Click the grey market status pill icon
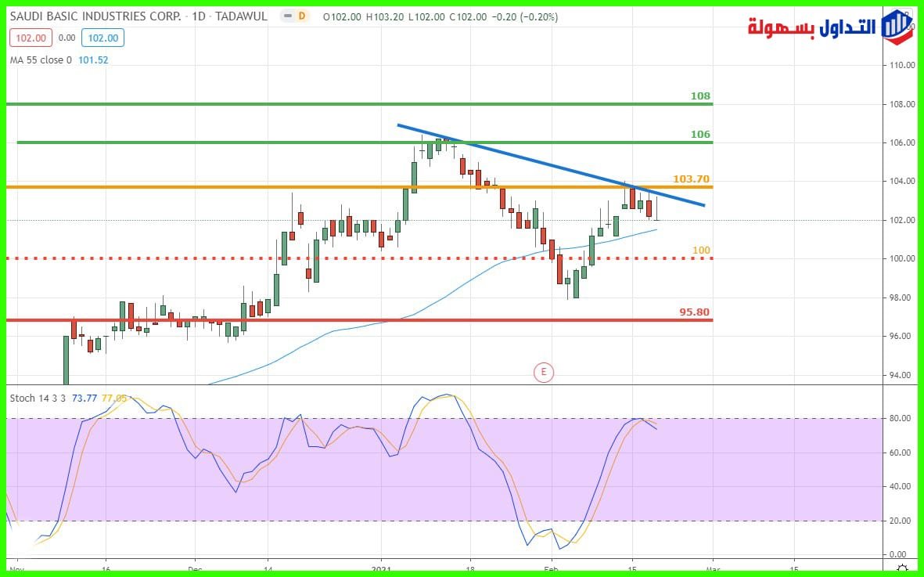The image size is (924, 577). pos(287,16)
